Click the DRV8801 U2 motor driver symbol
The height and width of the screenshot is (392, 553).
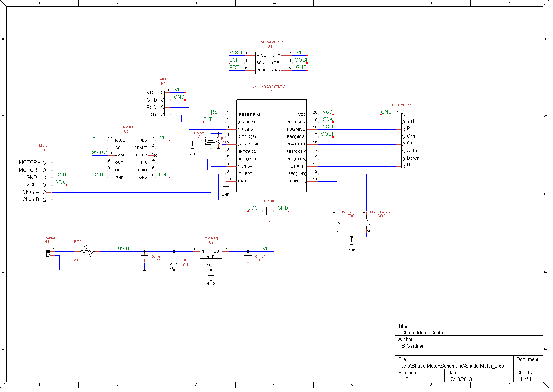(131, 159)
